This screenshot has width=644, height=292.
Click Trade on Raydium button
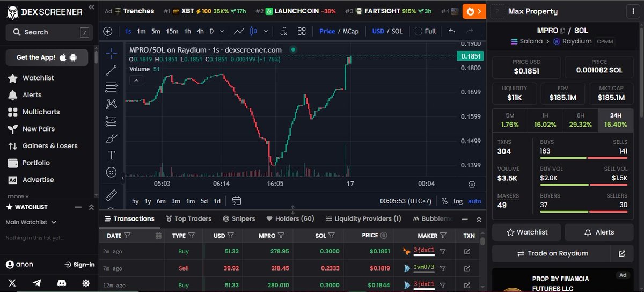pyautogui.click(x=552, y=253)
